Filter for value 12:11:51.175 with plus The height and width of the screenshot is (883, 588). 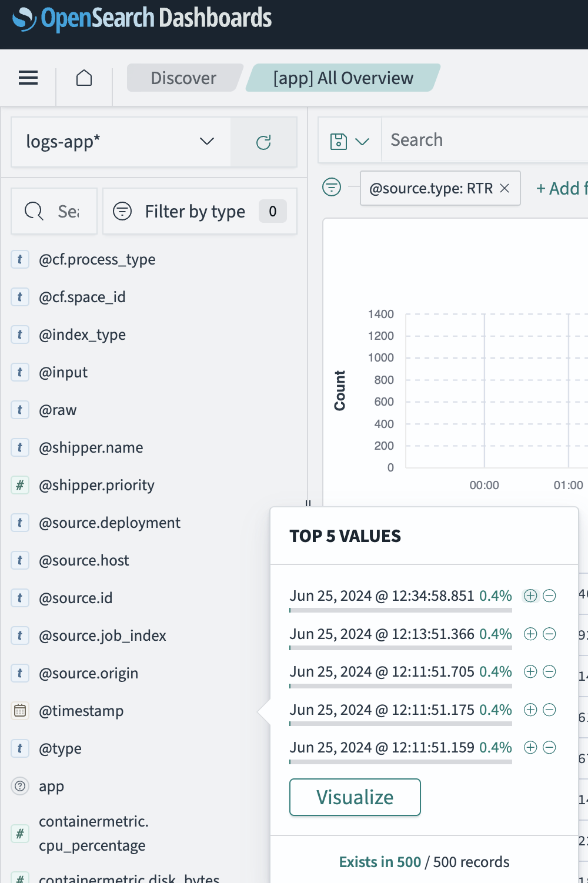coord(530,710)
